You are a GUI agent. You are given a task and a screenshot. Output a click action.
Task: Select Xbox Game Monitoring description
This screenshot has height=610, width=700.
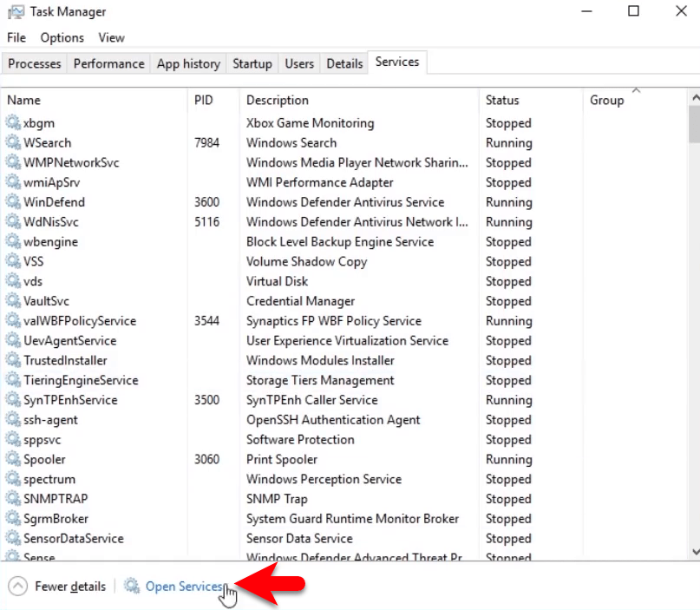tap(311, 123)
